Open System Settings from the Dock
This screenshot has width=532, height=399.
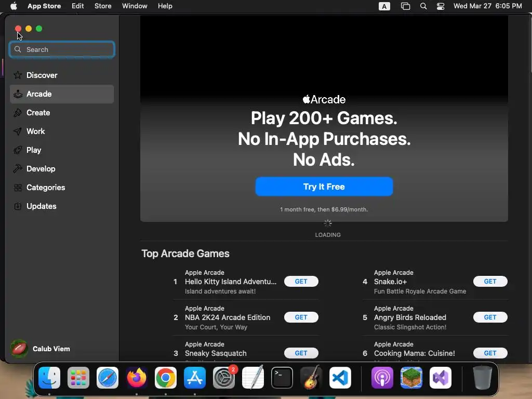[224, 378]
